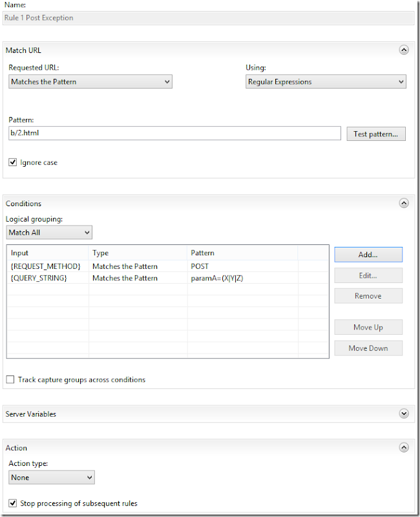
Task: Select the {REQUEST_METHOD} condition row
Action: tap(47, 266)
